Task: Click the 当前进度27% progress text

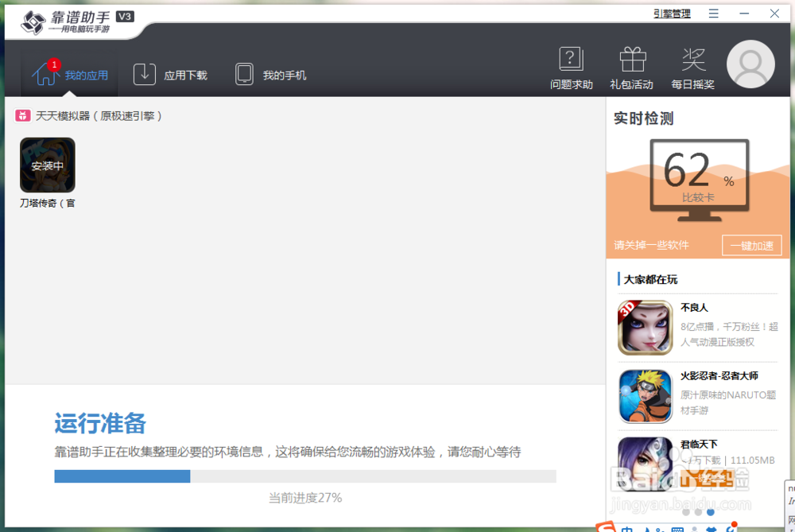Action: click(x=305, y=498)
